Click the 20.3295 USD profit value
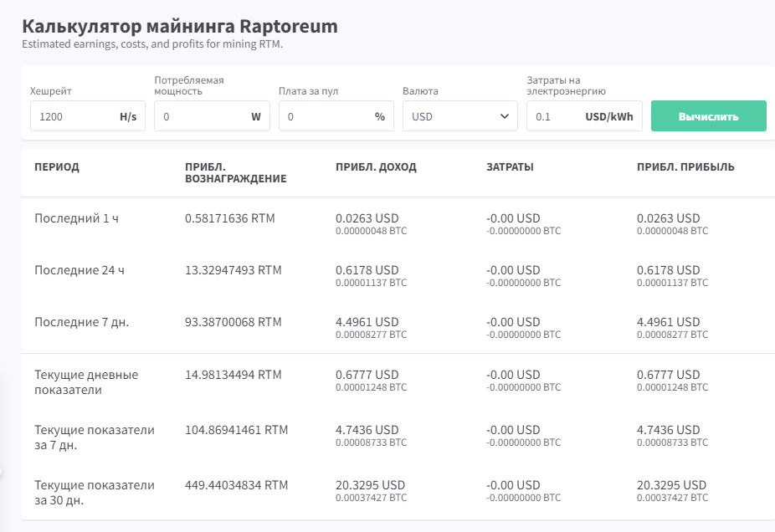Viewport: 775px width, 532px height. click(x=672, y=485)
